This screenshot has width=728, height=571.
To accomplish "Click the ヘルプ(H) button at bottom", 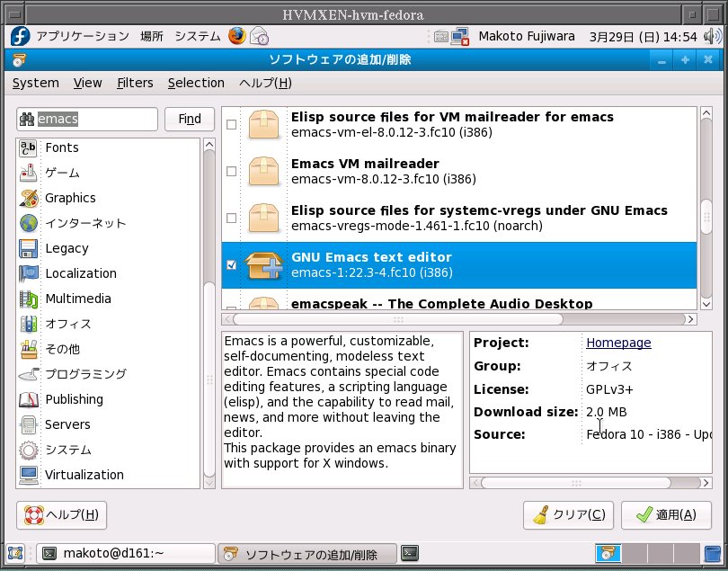I will click(61, 514).
